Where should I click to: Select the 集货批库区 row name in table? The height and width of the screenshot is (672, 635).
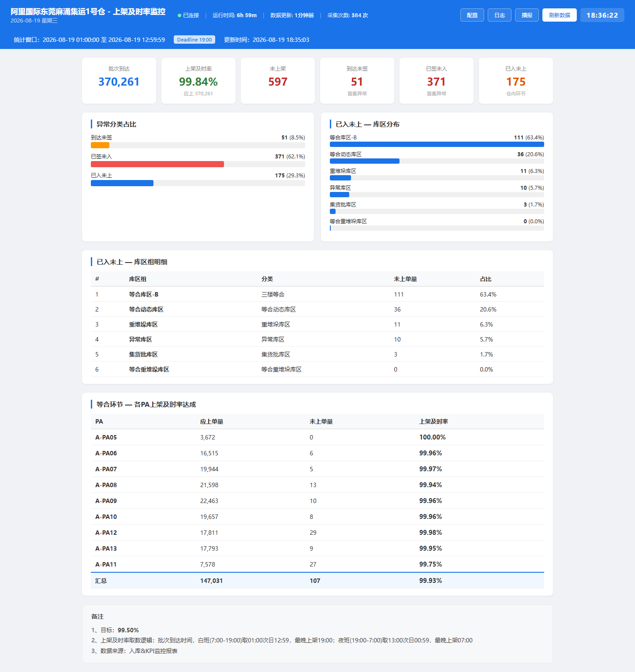tap(143, 354)
